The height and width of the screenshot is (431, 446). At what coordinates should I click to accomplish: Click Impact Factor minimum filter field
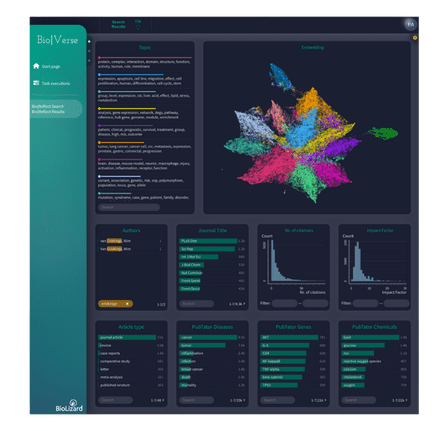(366, 303)
